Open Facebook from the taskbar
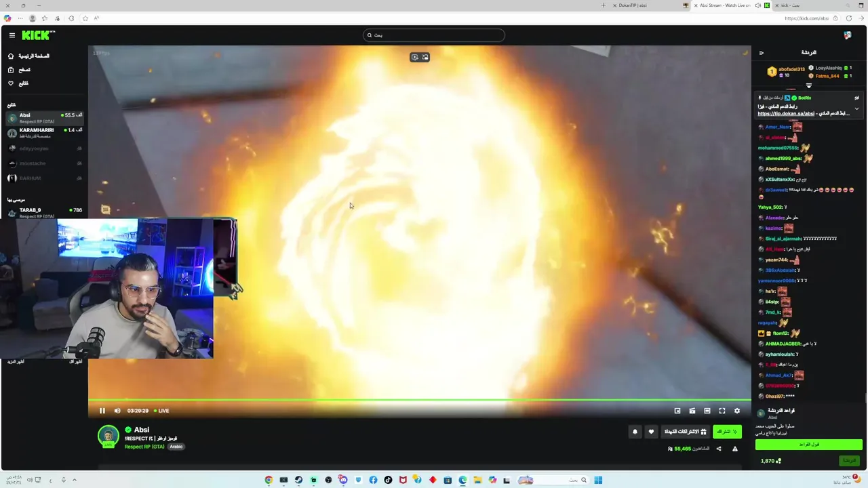 point(373,480)
